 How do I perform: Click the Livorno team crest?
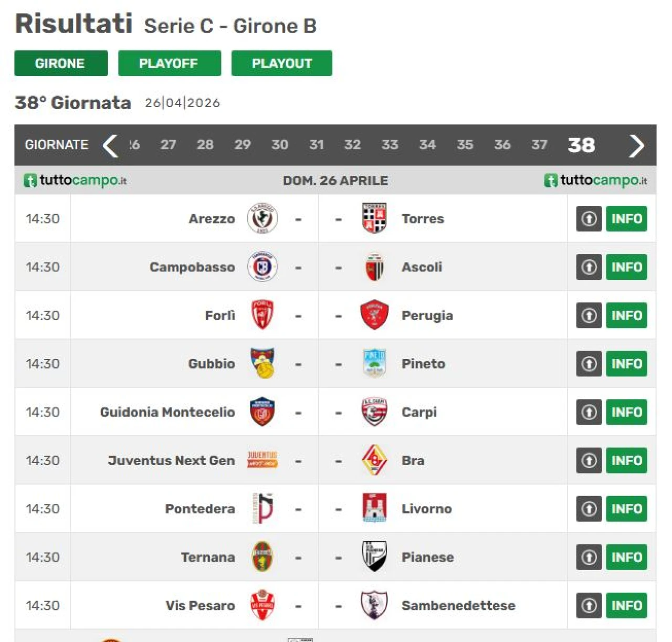click(x=374, y=508)
